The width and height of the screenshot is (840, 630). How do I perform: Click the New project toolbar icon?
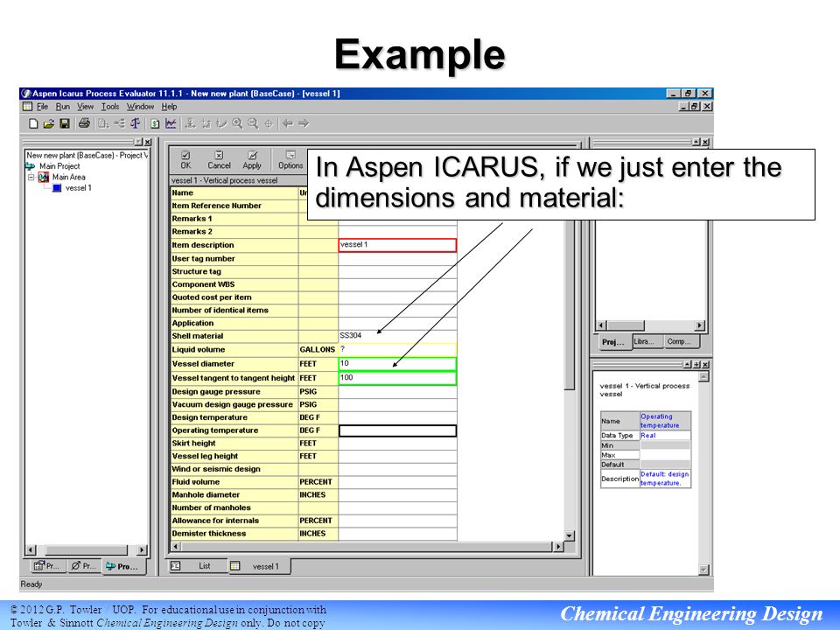pos(33,123)
